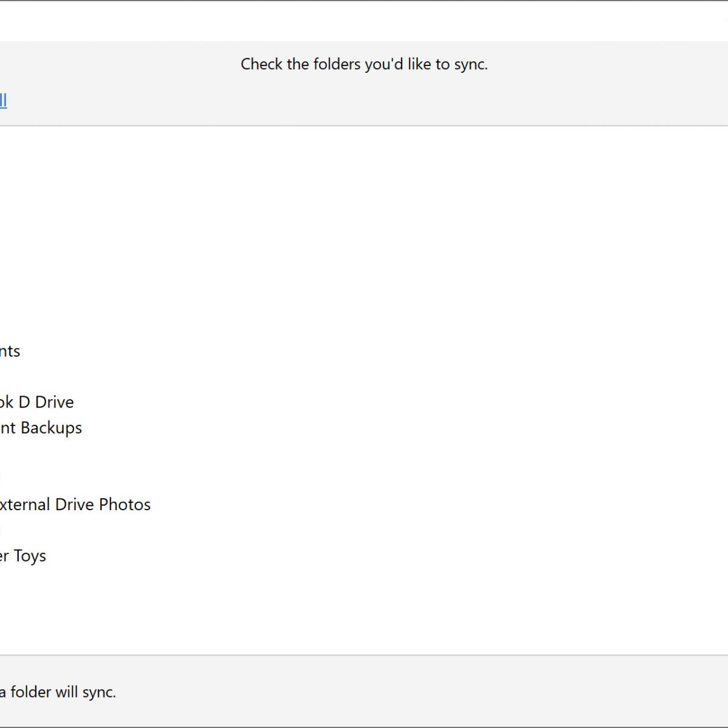The image size is (728, 728).
Task: Click the word "Check" in the header instruction
Action: coord(261,64)
